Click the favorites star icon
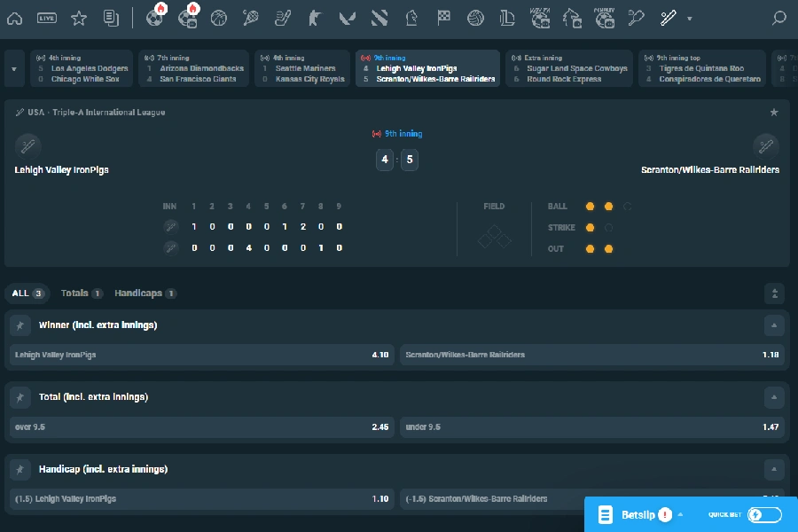 [80, 18]
